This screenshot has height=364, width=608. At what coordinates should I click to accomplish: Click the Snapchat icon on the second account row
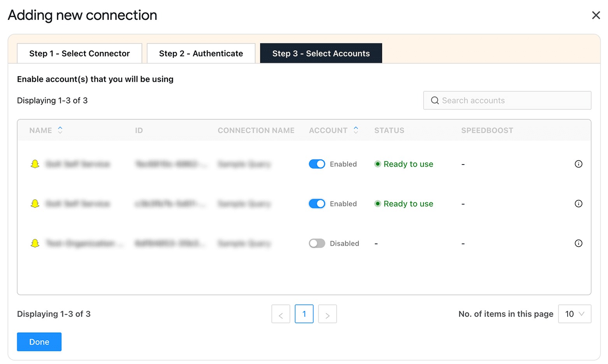coord(35,203)
